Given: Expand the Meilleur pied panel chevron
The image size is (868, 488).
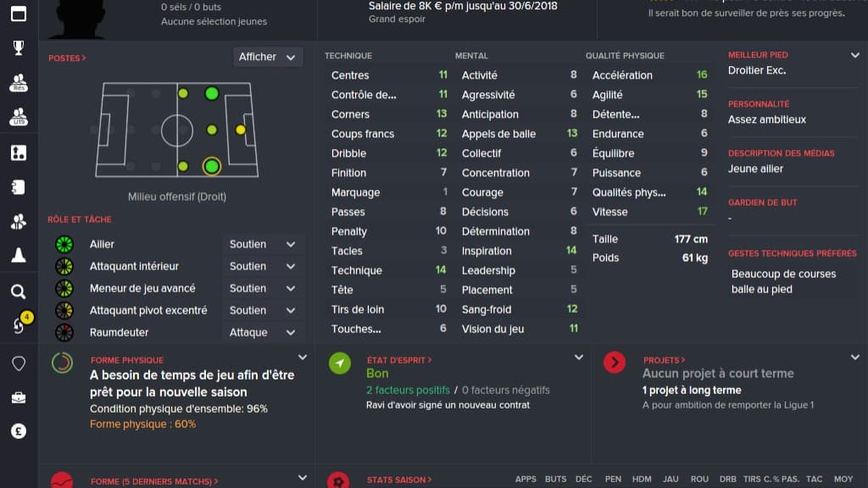Looking at the screenshot, I should 854,55.
